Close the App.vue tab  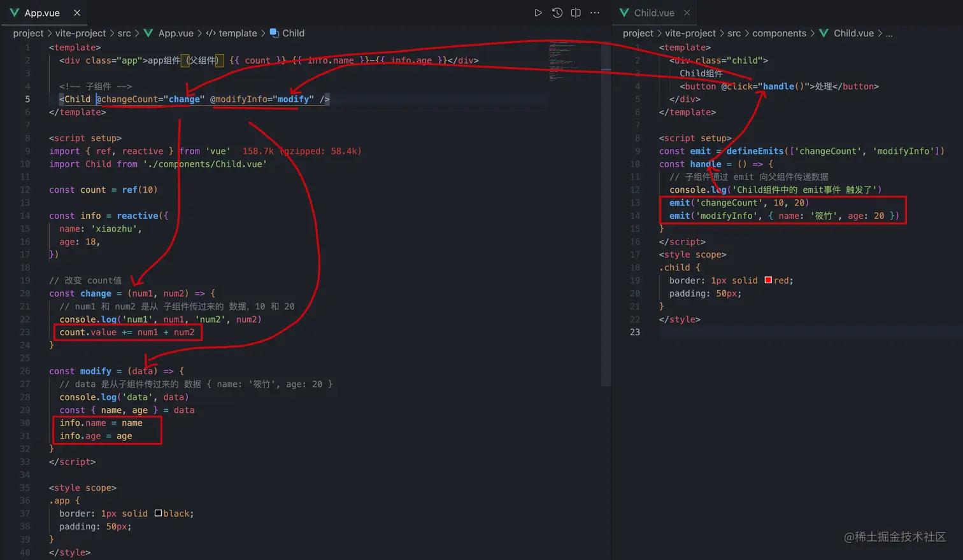point(77,13)
